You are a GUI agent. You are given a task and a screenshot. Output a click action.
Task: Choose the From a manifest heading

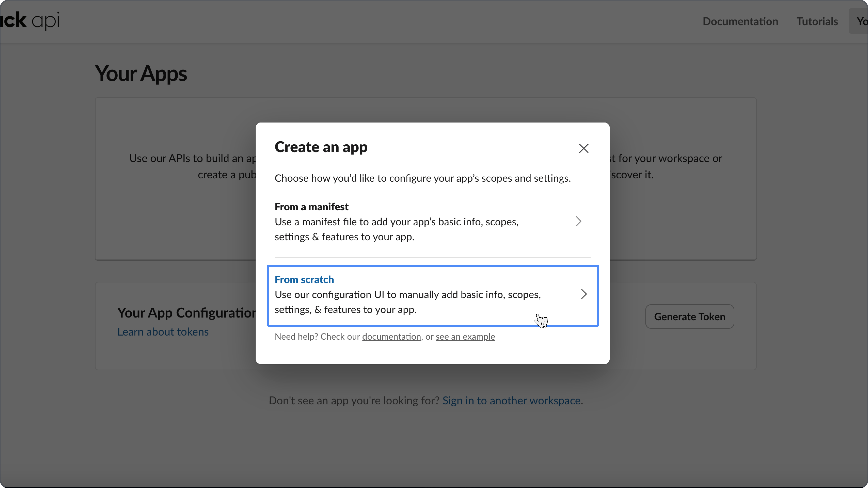click(x=311, y=206)
